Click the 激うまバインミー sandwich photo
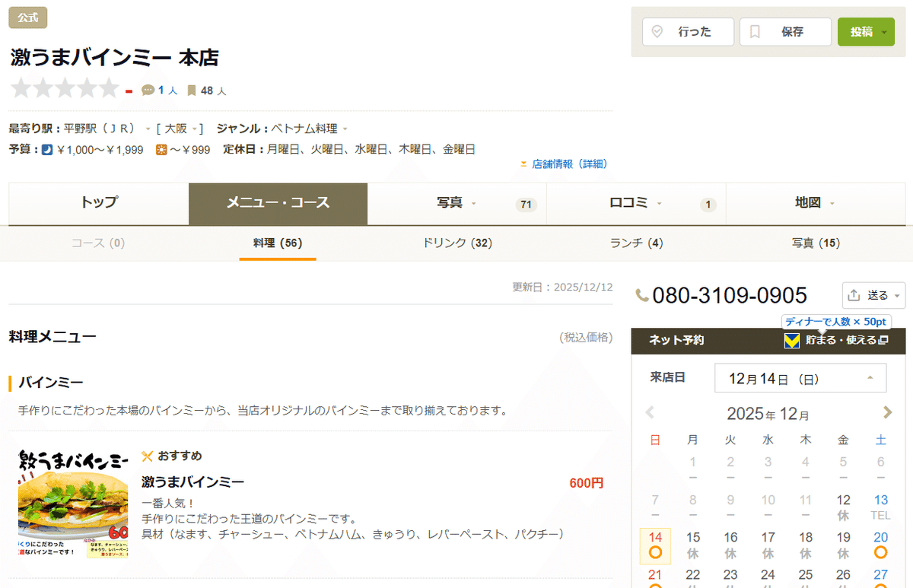Image resolution: width=913 pixels, height=588 pixels. (73, 504)
